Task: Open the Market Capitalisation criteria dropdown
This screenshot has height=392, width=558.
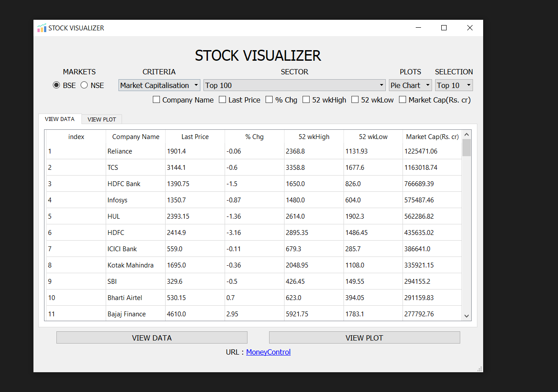Action: pos(159,85)
